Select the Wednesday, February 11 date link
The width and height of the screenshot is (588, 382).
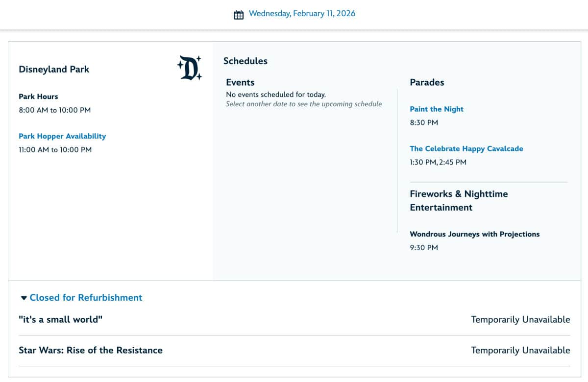click(302, 13)
